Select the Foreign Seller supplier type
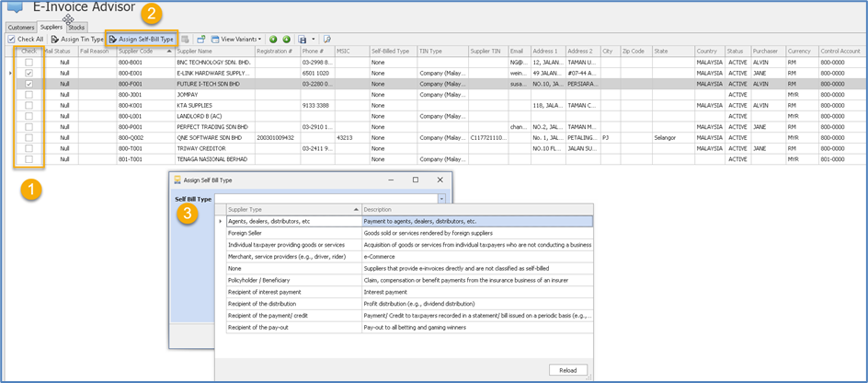Viewport: 868px width, 383px height. (245, 233)
